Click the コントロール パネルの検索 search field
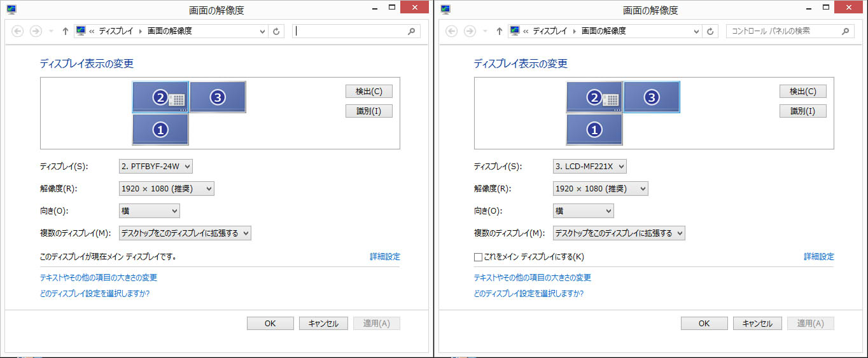 pyautogui.click(x=783, y=31)
